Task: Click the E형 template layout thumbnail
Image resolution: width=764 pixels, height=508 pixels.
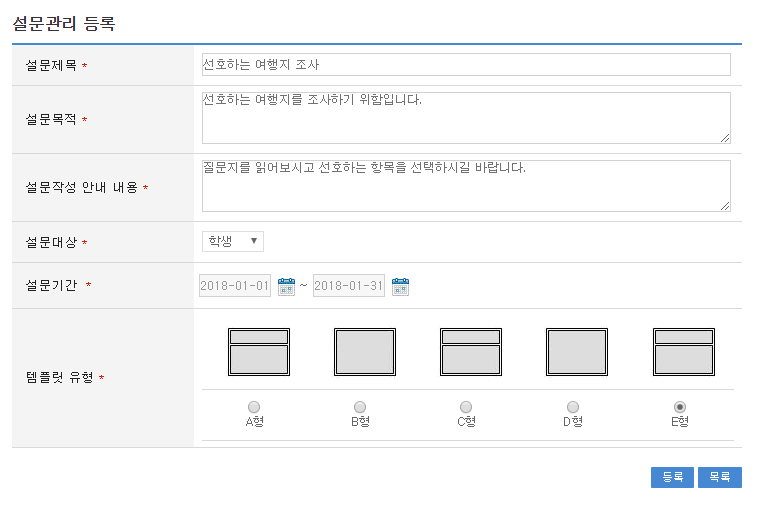Action: (683, 352)
